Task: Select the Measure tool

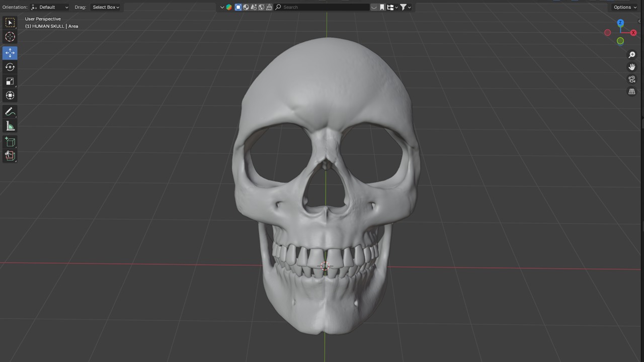Action: [x=10, y=126]
